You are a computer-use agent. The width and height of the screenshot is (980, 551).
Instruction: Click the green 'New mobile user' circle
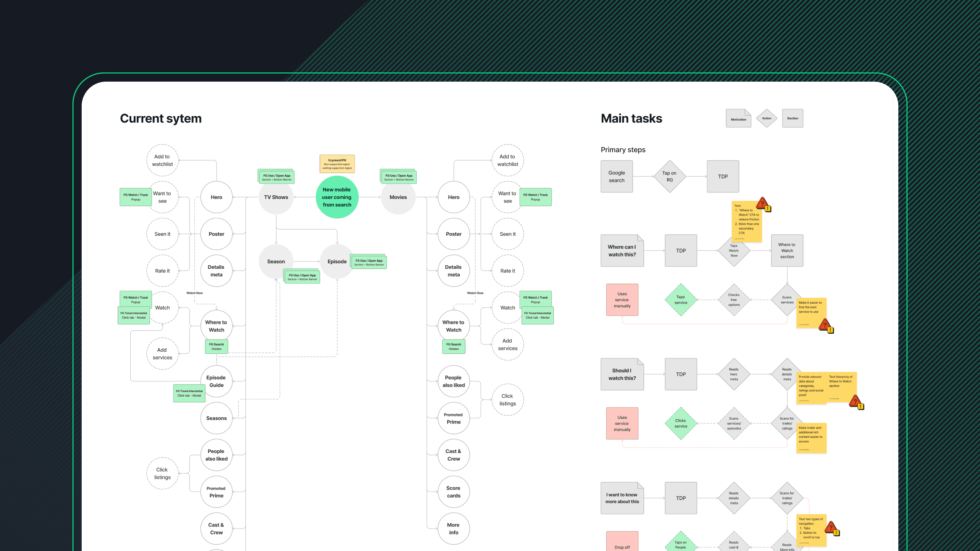click(x=337, y=197)
